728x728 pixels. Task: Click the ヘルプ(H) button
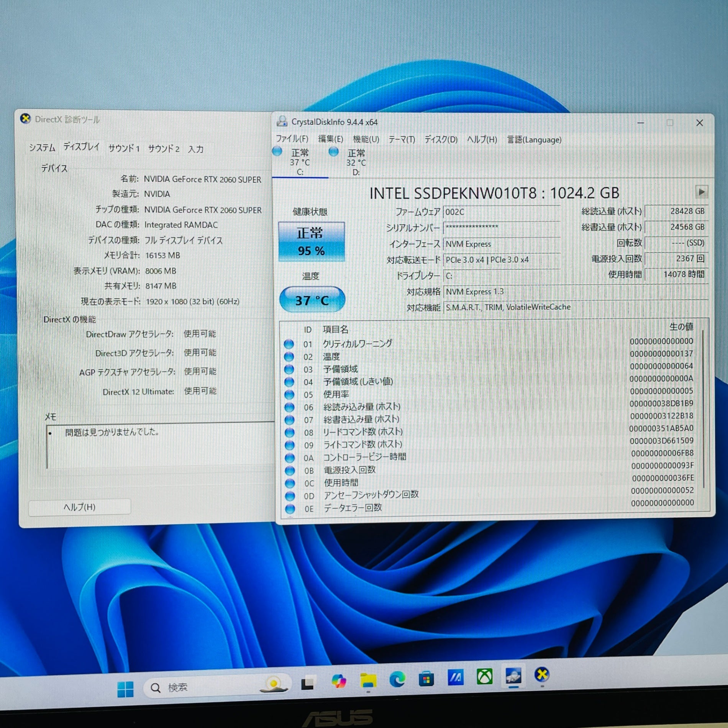click(79, 507)
